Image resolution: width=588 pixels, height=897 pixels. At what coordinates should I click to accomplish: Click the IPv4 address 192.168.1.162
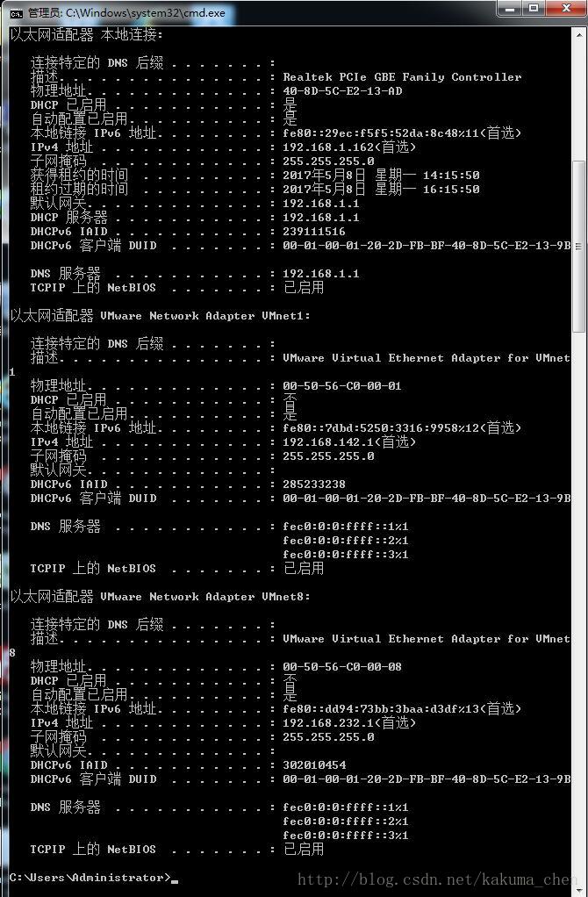click(328, 147)
